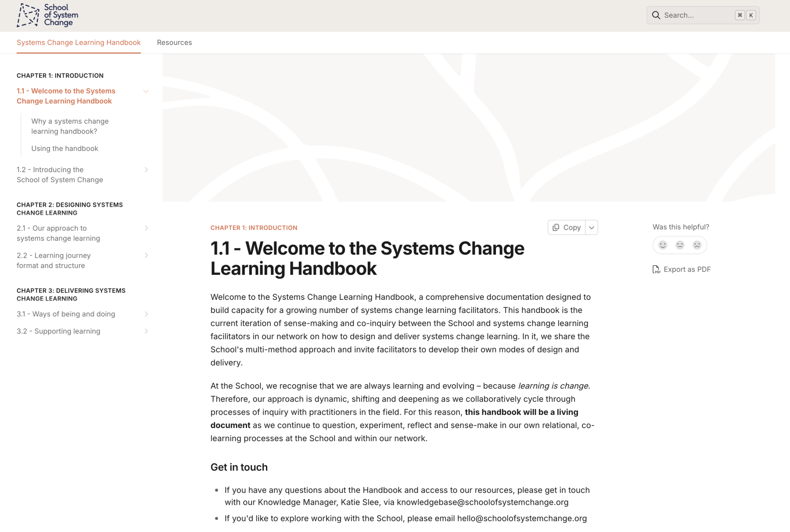
Task: Click the PDF file icon
Action: 656,270
